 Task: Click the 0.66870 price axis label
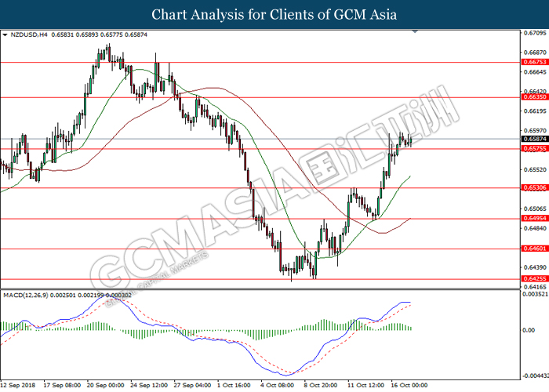[x=535, y=53]
